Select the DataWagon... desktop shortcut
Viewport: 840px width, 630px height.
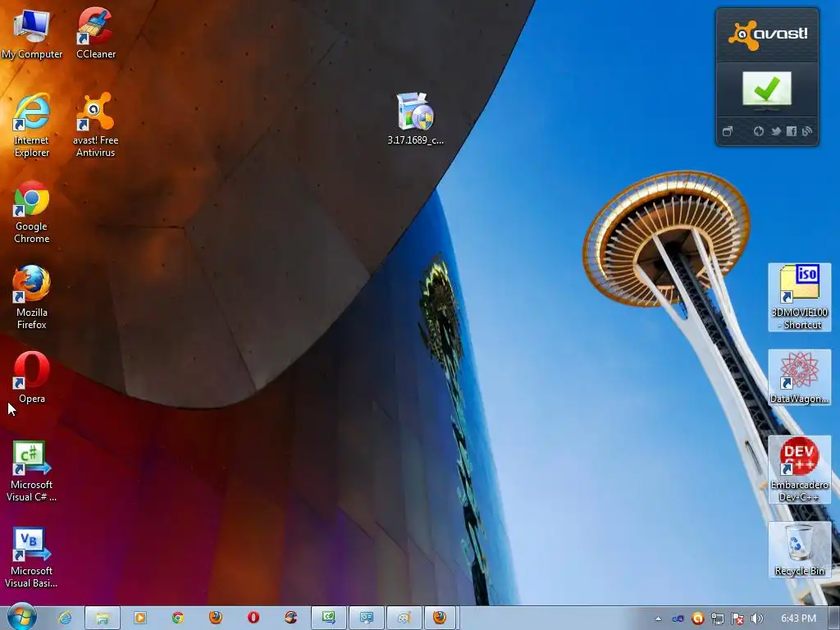point(799,377)
